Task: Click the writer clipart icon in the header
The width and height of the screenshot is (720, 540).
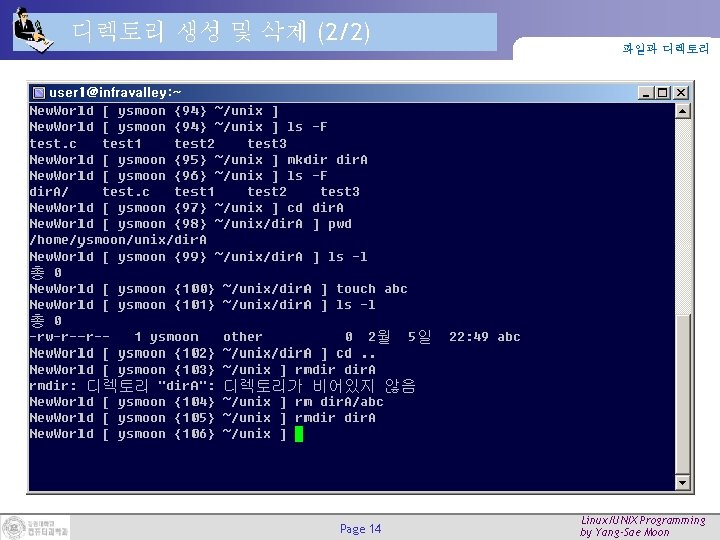Action: point(33,30)
